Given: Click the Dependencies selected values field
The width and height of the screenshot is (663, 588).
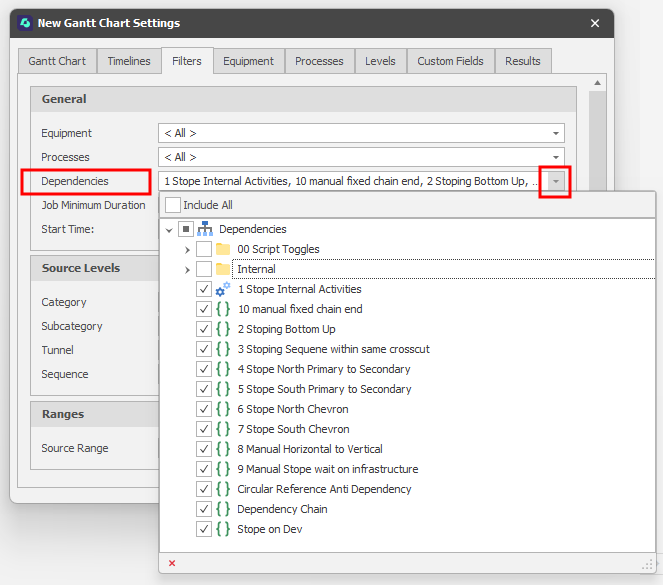Looking at the screenshot, I should 353,182.
